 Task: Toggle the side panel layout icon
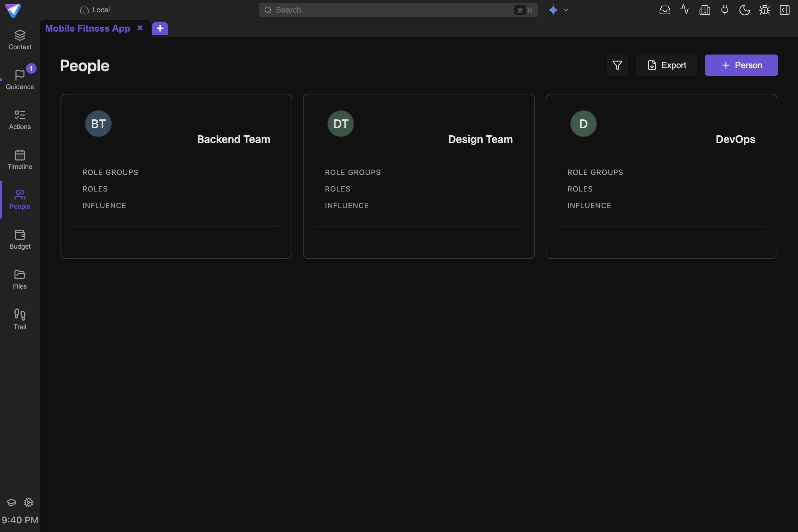(x=785, y=10)
